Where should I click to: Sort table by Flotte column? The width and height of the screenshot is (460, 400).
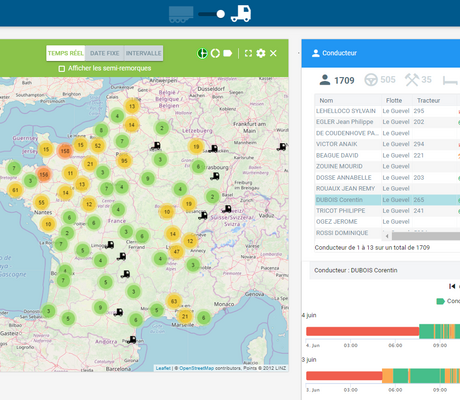394,100
